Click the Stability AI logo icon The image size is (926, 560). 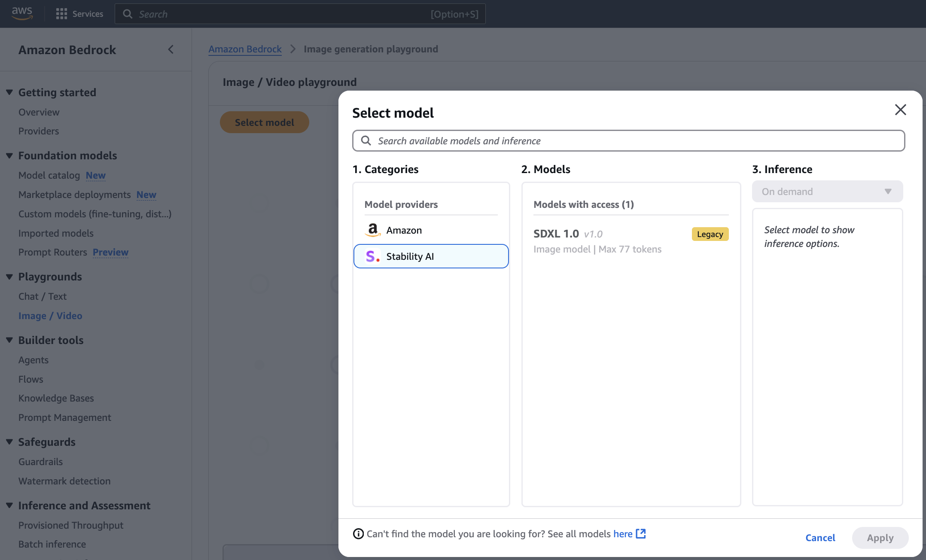click(x=372, y=256)
